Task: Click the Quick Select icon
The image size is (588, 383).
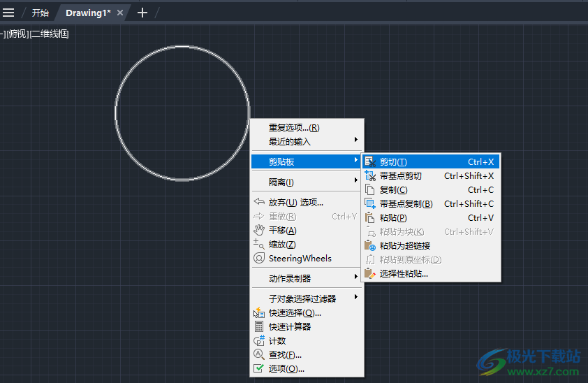Action: tap(259, 312)
